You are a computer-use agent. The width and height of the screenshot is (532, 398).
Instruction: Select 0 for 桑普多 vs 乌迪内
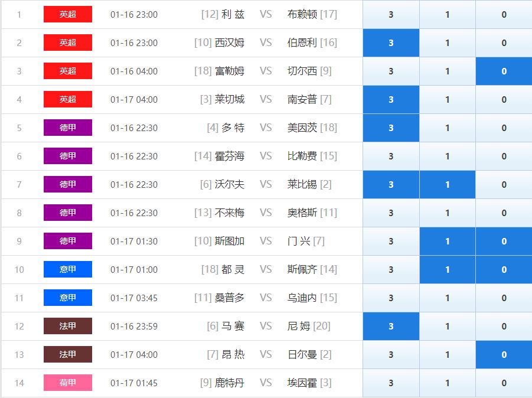coord(504,298)
